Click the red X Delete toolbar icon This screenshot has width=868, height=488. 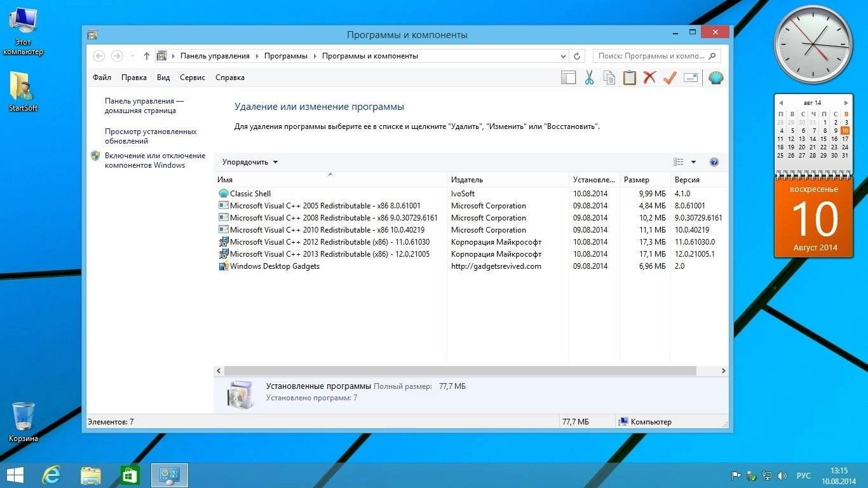649,78
